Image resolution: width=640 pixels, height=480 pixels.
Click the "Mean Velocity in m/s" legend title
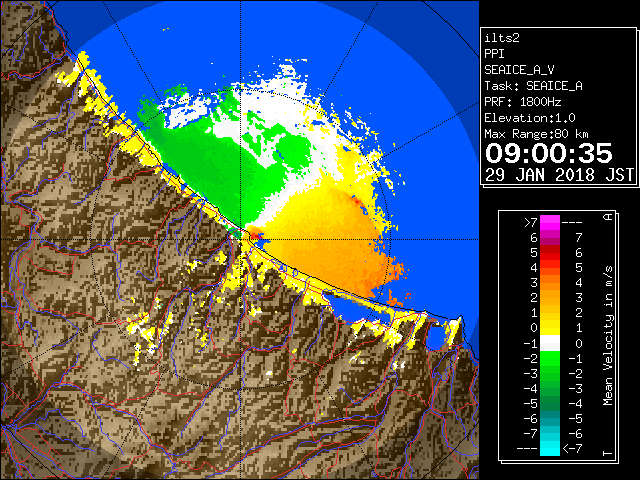(608, 336)
